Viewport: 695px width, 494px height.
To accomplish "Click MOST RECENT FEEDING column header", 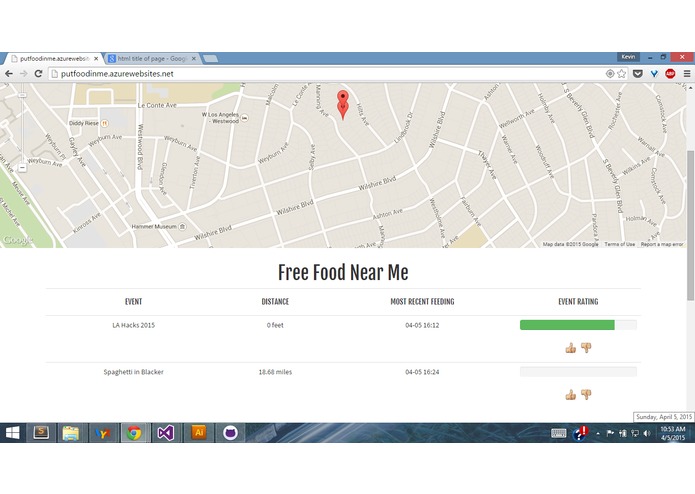I will point(422,302).
